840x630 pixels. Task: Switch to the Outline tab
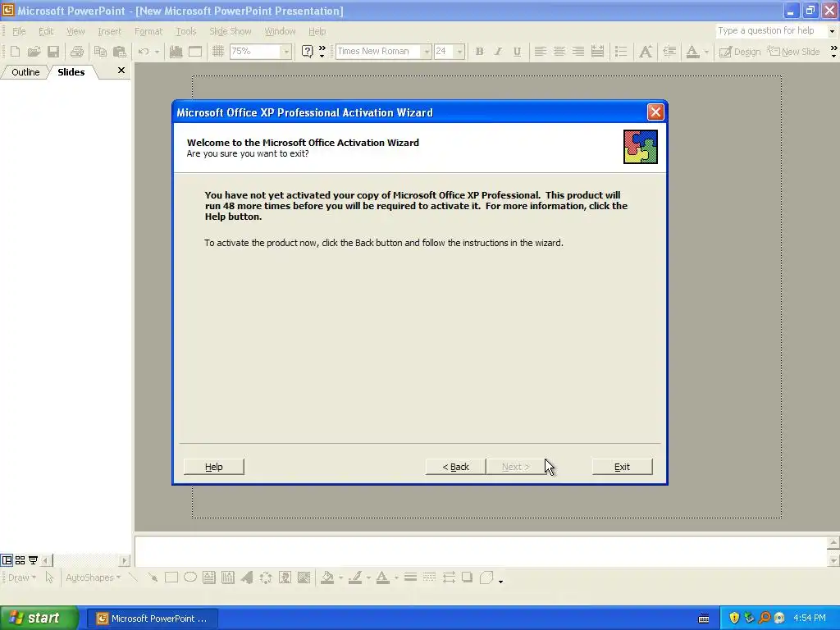[25, 72]
